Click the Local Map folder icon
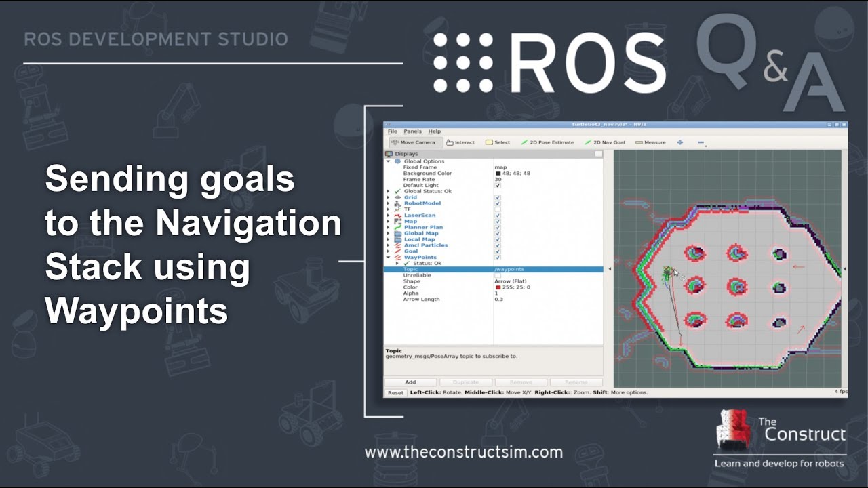Viewport: 868px width, 488px height. pyautogui.click(x=398, y=239)
